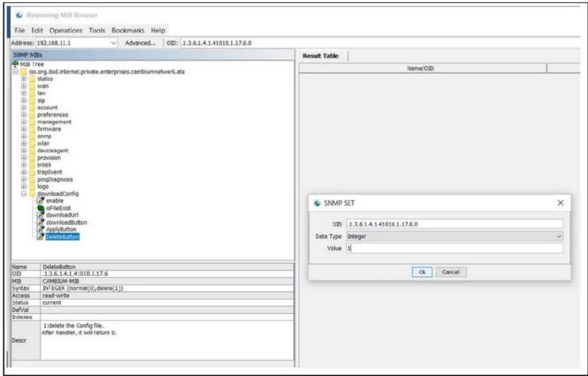Select the snmp folder icon
This screenshot has height=376, width=588.
click(x=32, y=136)
